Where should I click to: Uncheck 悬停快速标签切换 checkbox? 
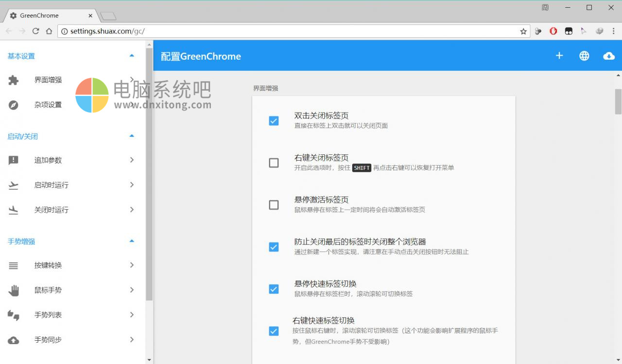point(274,289)
